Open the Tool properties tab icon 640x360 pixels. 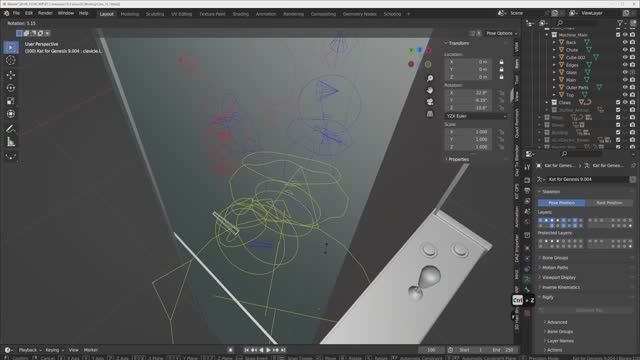click(527, 167)
